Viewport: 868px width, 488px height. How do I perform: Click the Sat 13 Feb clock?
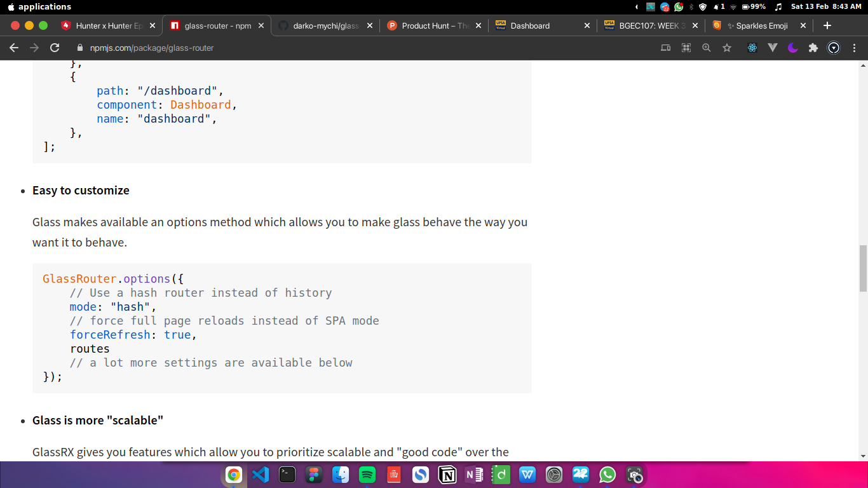(x=826, y=6)
